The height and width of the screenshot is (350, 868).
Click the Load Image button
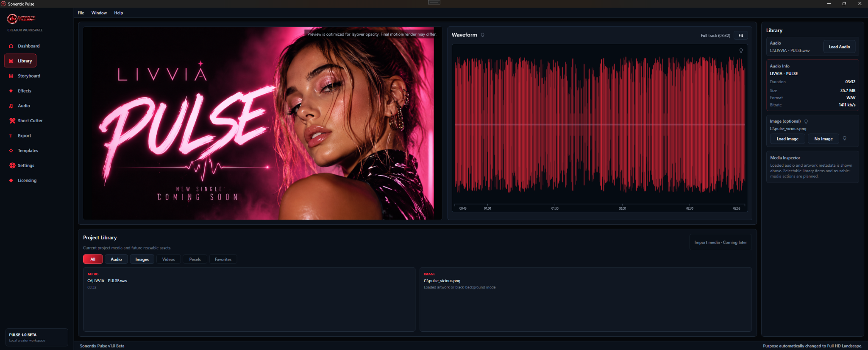click(787, 139)
